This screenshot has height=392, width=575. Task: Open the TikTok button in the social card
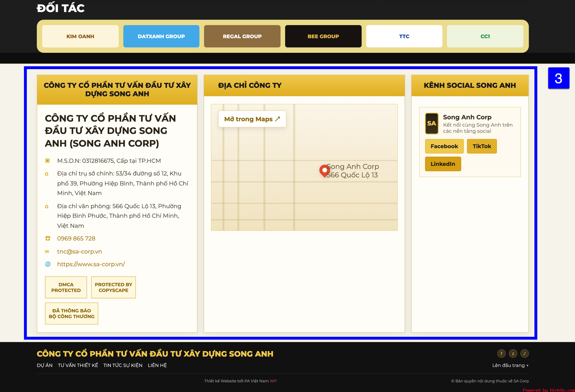(482, 146)
